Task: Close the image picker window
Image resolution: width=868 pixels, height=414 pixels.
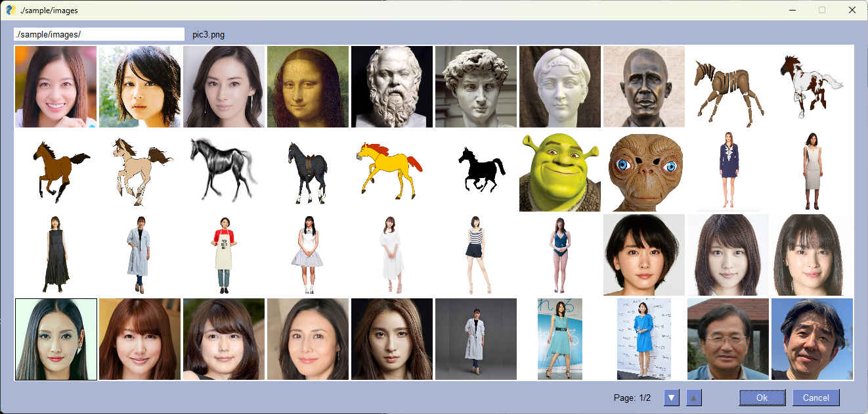Action: click(852, 10)
